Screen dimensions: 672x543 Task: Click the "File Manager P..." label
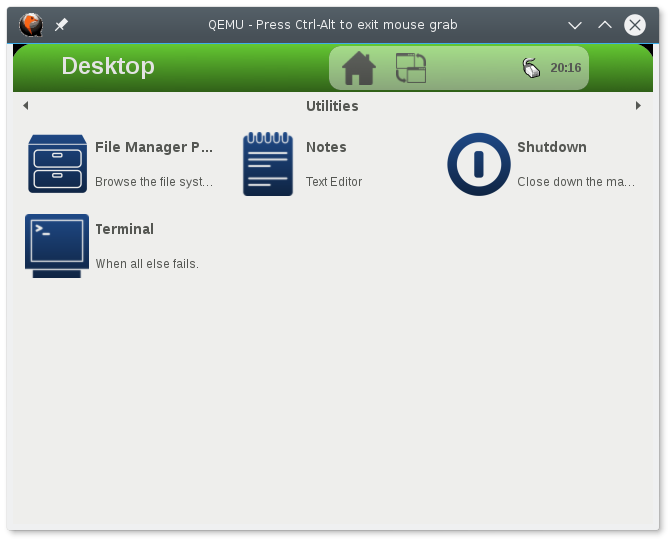tap(154, 147)
